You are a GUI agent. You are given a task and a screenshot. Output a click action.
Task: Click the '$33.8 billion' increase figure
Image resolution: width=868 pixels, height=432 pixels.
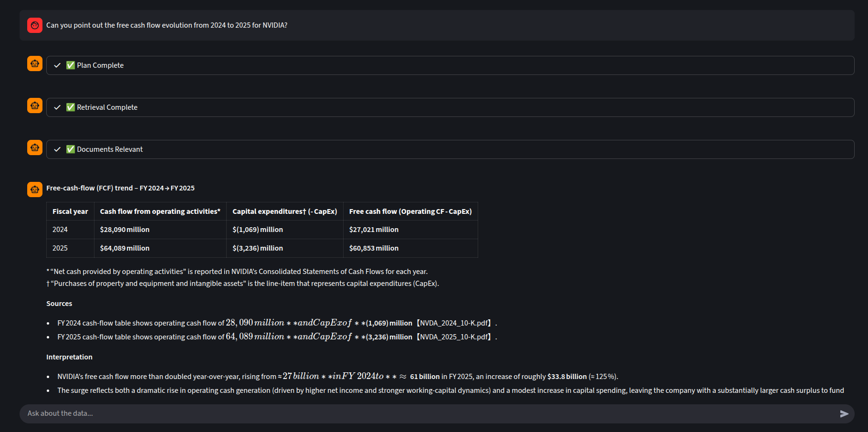click(x=567, y=377)
